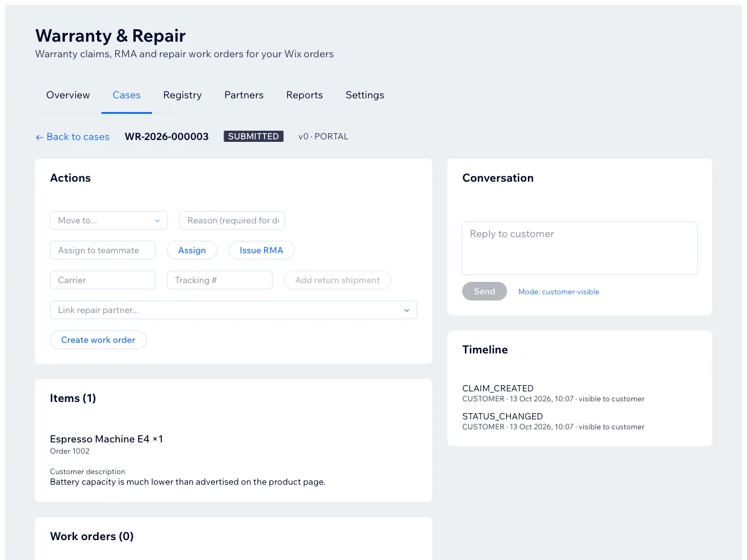
Task: Click the Actions panel heading
Action: click(x=70, y=178)
